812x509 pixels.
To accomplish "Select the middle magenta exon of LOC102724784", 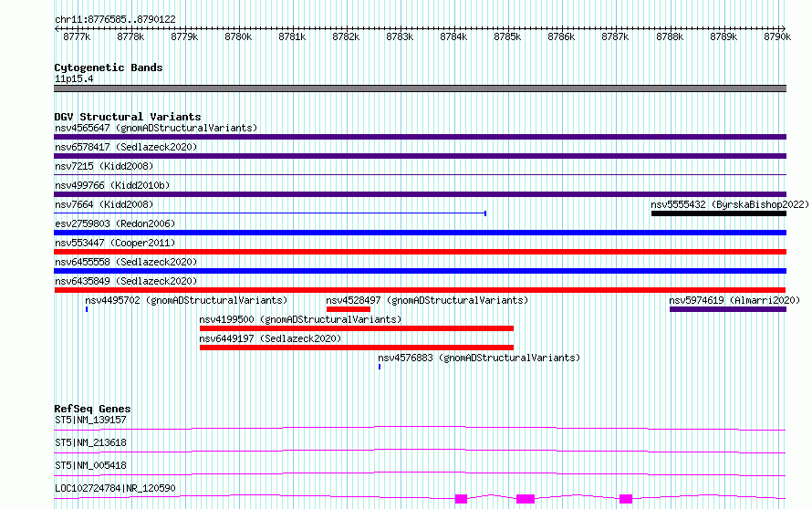I will [526, 499].
